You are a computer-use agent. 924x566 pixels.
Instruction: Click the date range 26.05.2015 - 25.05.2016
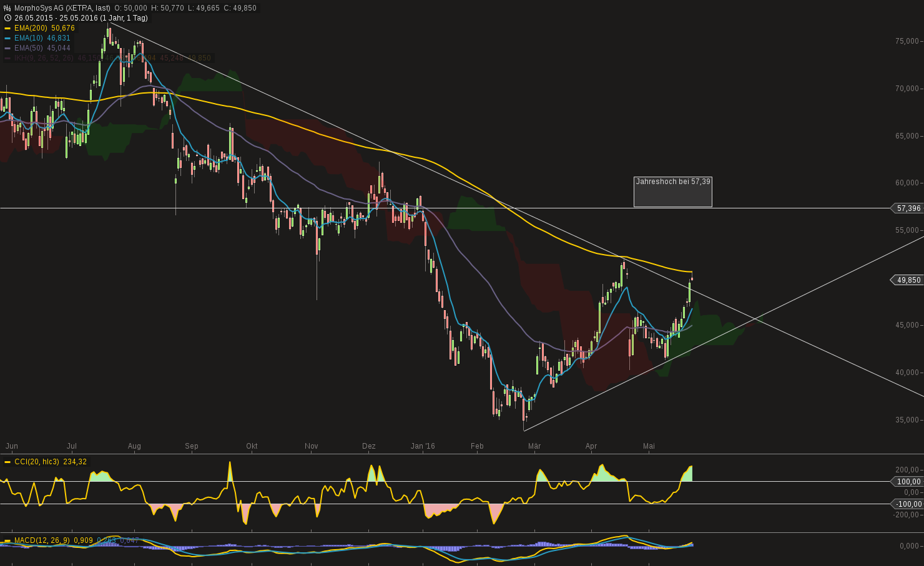click(56, 18)
